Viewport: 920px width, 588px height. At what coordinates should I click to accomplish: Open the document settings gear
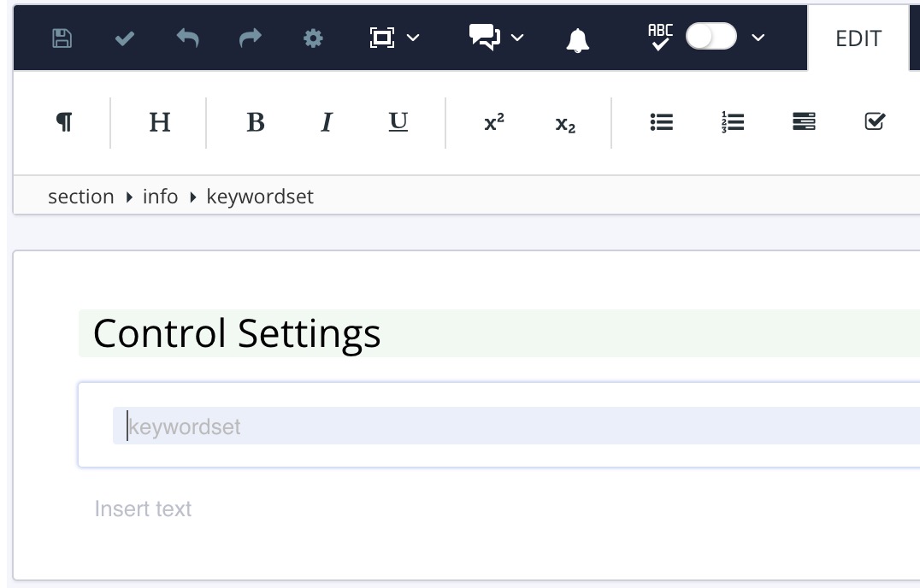coord(313,38)
